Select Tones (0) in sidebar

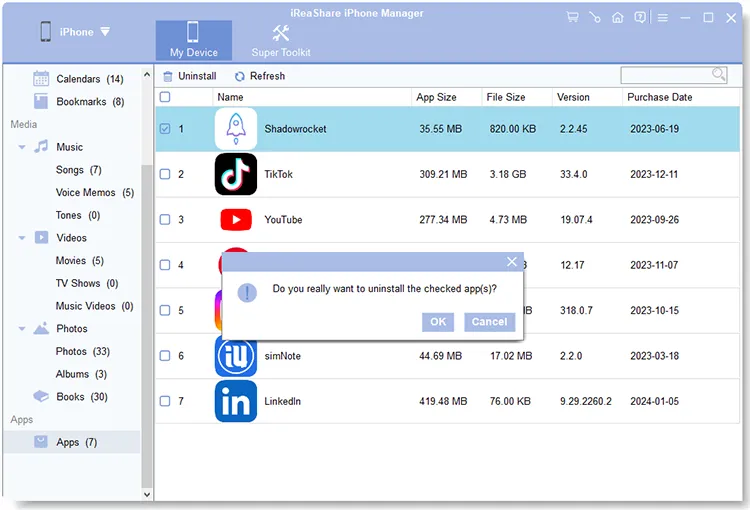(77, 215)
